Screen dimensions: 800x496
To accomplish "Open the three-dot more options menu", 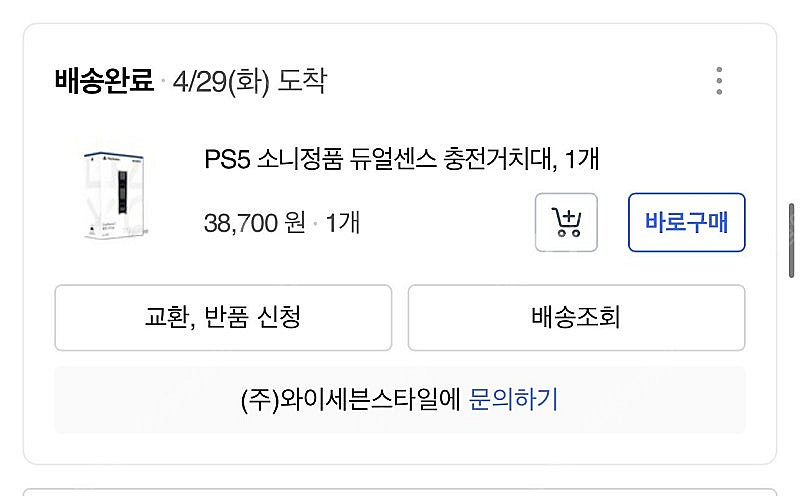I will click(x=719, y=81).
